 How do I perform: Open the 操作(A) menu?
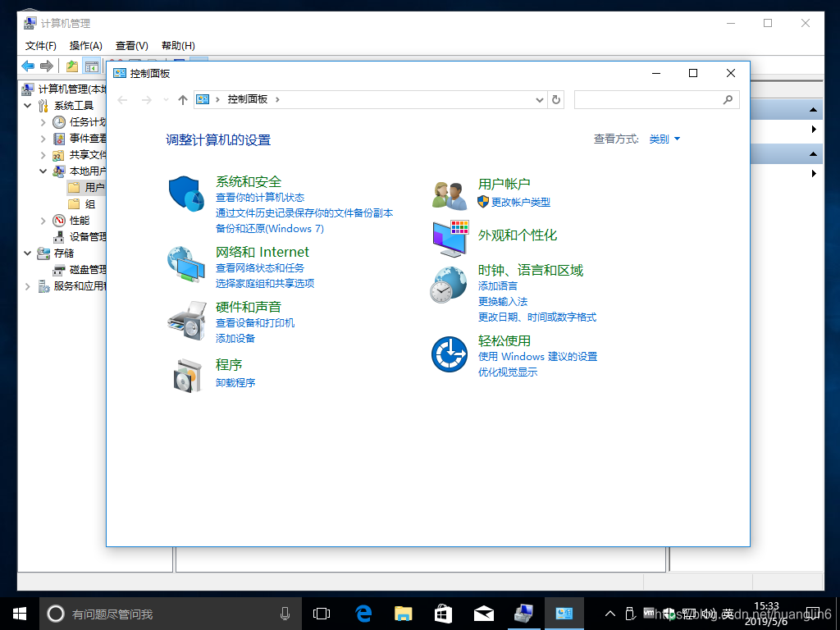(x=85, y=46)
